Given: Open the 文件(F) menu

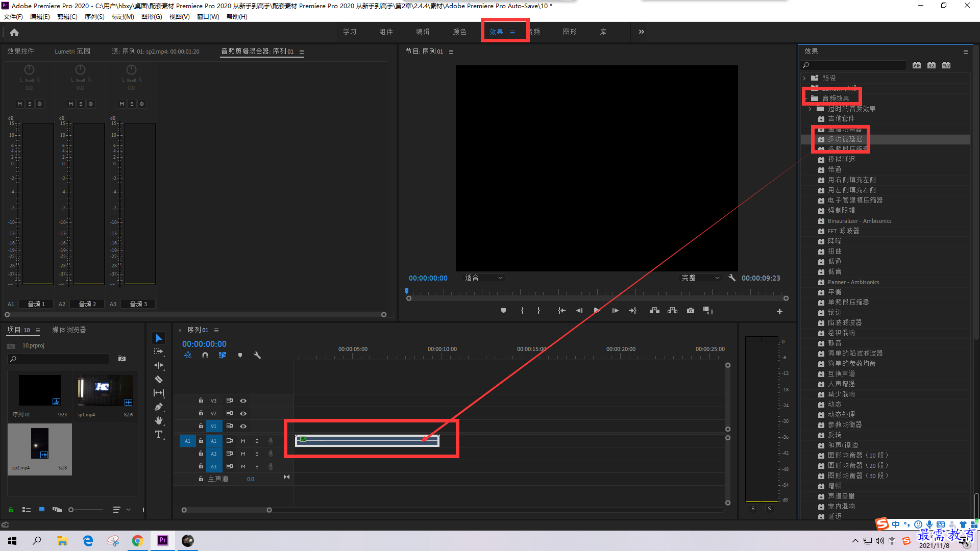Looking at the screenshot, I should tap(13, 17).
